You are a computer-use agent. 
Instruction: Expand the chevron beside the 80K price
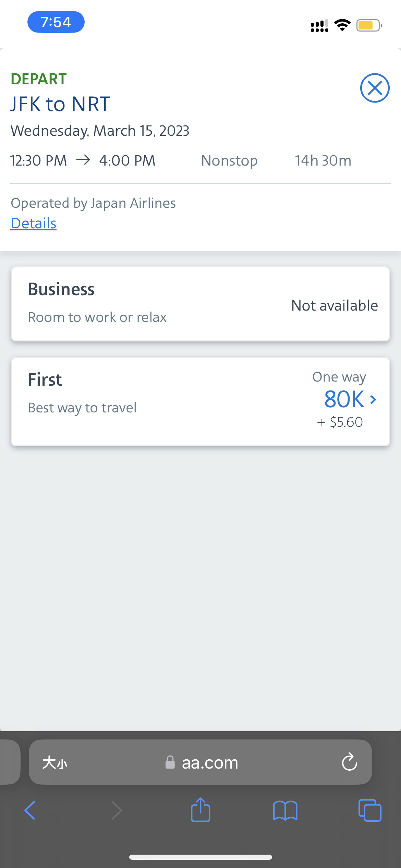(x=374, y=400)
